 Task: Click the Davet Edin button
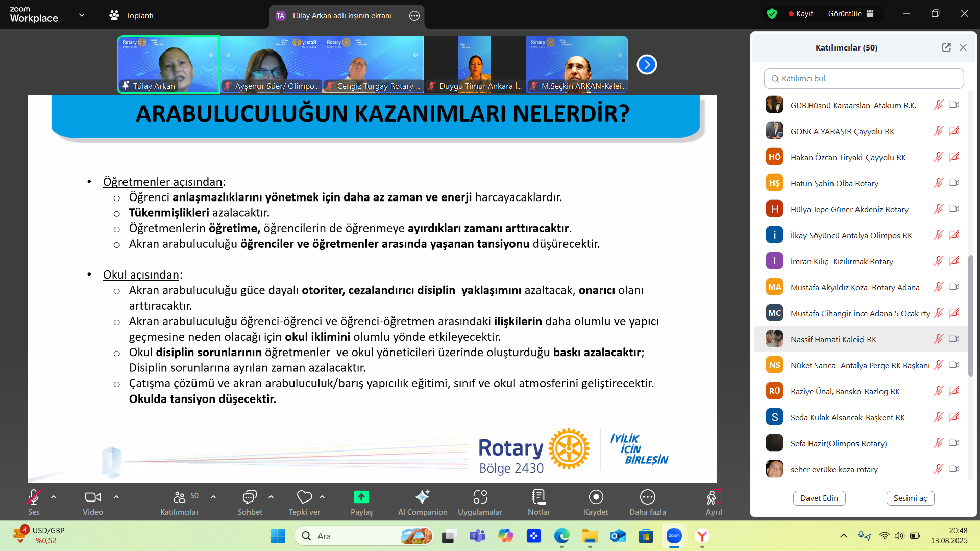(x=819, y=498)
